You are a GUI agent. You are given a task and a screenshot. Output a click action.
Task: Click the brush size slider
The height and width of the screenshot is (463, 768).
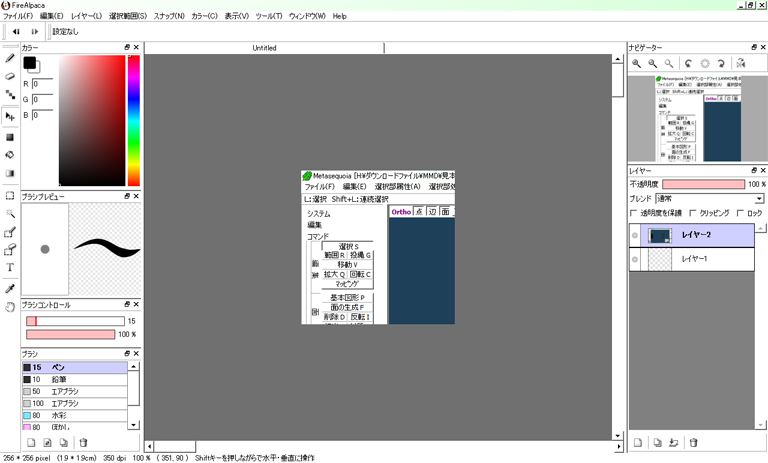pyautogui.click(x=75, y=321)
